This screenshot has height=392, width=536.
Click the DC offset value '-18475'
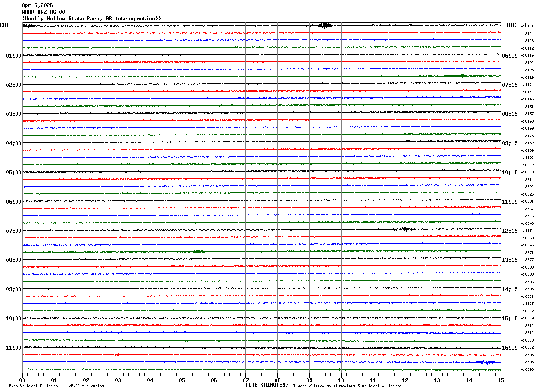[x=528, y=136]
